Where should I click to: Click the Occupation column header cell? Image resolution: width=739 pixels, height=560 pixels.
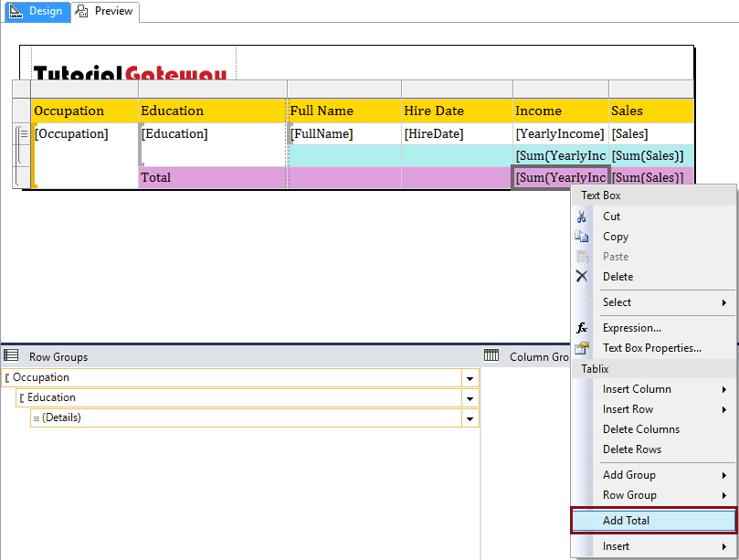tap(84, 111)
